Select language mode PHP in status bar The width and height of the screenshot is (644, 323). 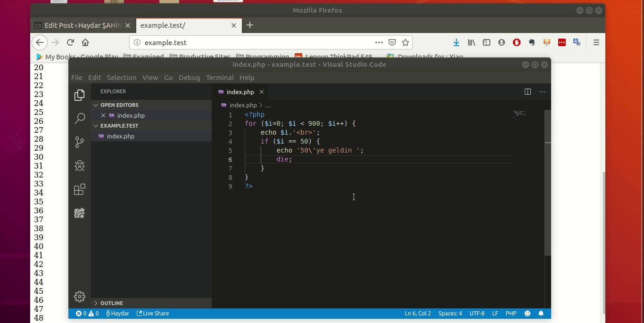pyautogui.click(x=511, y=313)
